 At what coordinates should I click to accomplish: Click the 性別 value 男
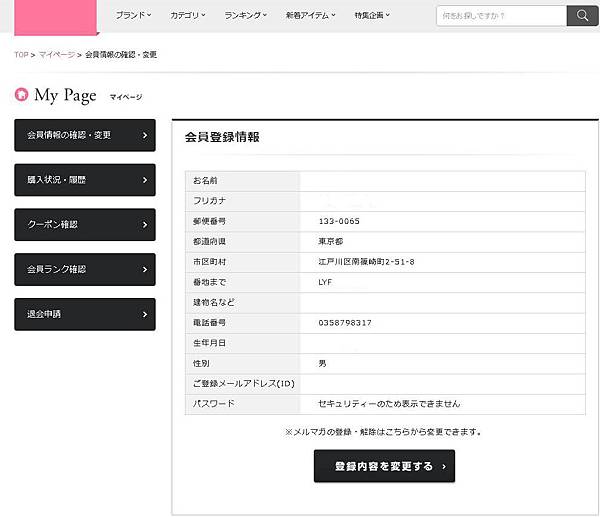[322, 364]
